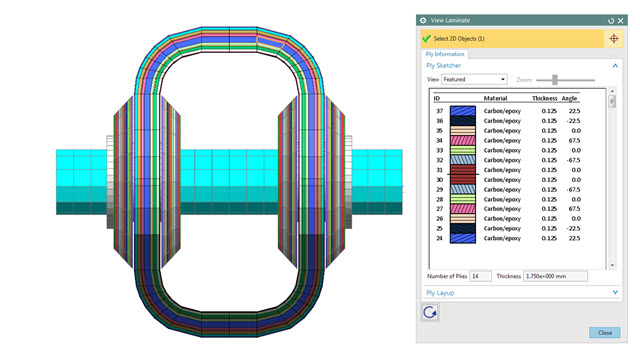
Task: Click the Thickness value field
Action: tap(555, 276)
